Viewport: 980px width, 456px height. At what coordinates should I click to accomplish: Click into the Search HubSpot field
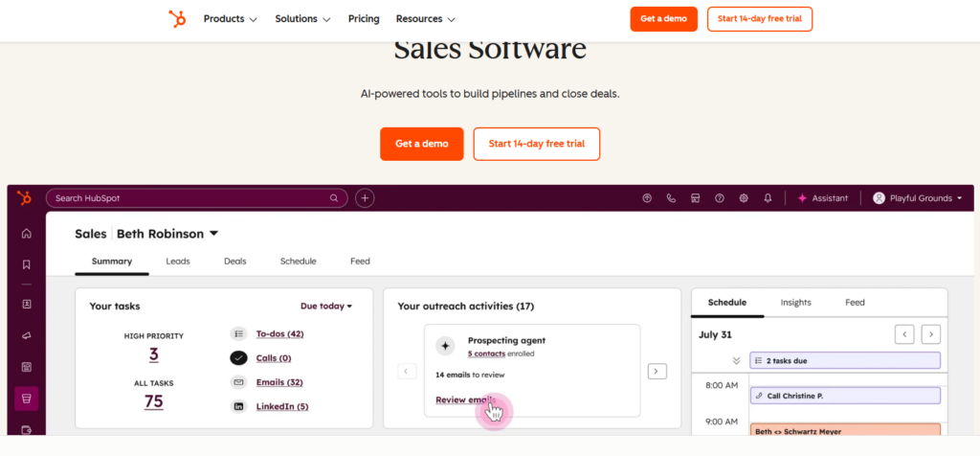pos(197,198)
